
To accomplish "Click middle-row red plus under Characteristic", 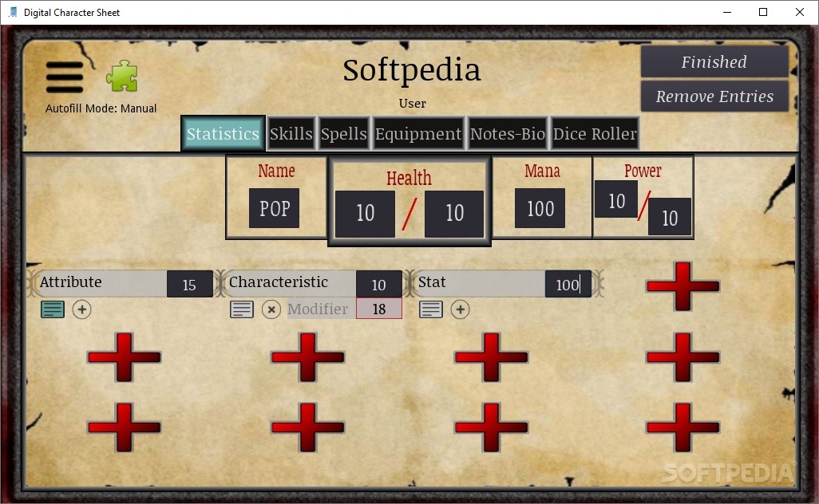I will [x=307, y=357].
